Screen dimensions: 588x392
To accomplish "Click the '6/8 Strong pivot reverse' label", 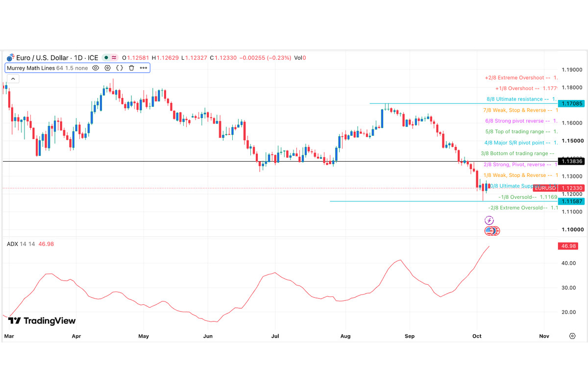I will click(x=514, y=121).
